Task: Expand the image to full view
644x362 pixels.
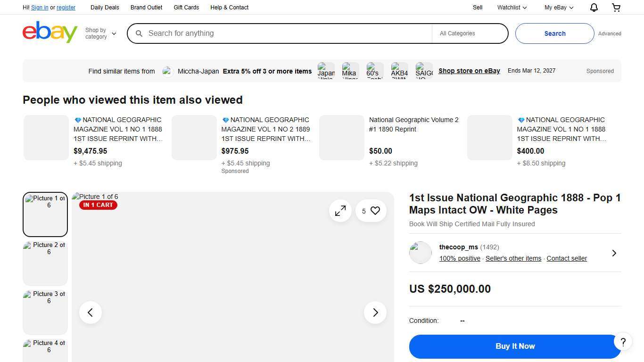Action: click(x=340, y=211)
